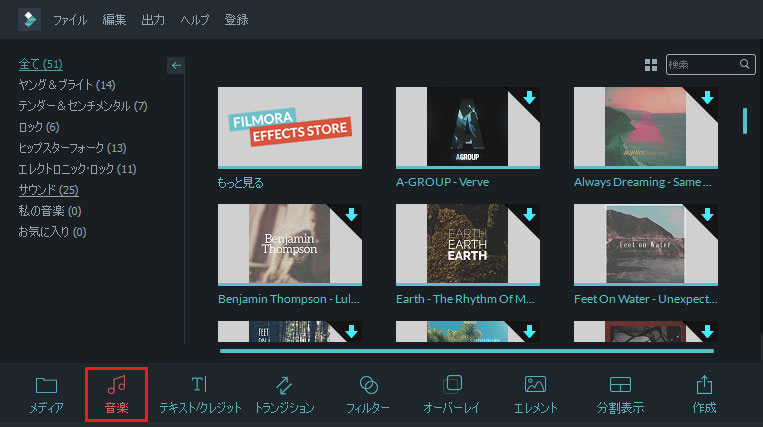Image resolution: width=763 pixels, height=427 pixels.
Task: Open the 登録 menu
Action: tap(236, 20)
